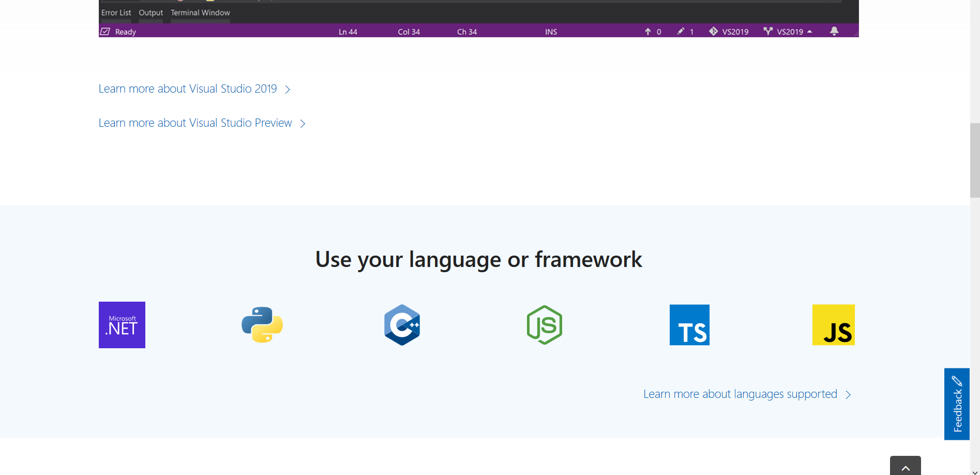Image resolution: width=980 pixels, height=475 pixels.
Task: Click the 'Col 34' status text
Action: click(409, 32)
